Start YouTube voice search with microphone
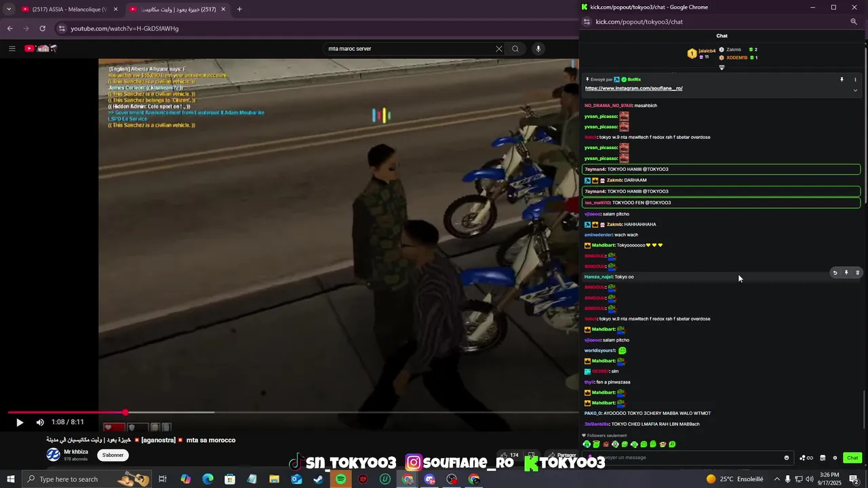 (x=538, y=49)
